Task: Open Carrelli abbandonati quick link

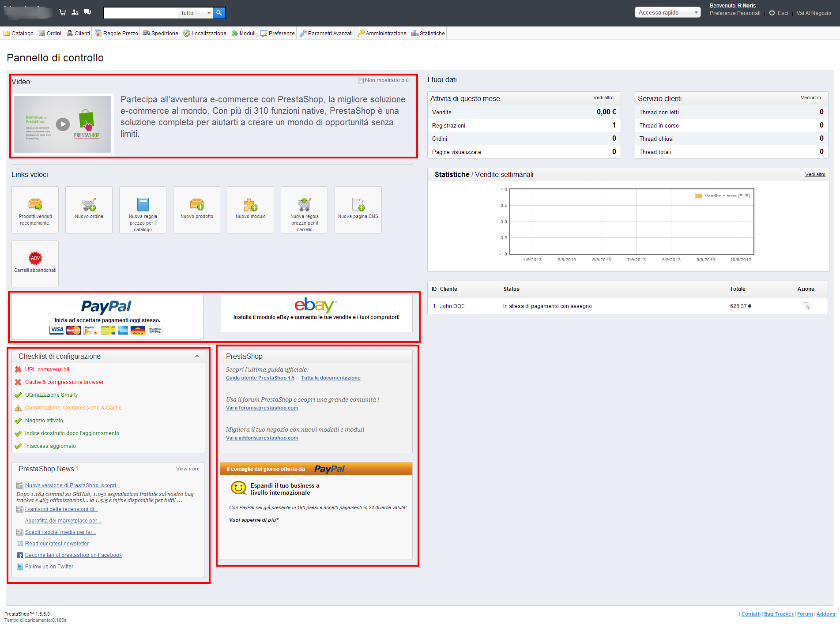Action: click(35, 263)
